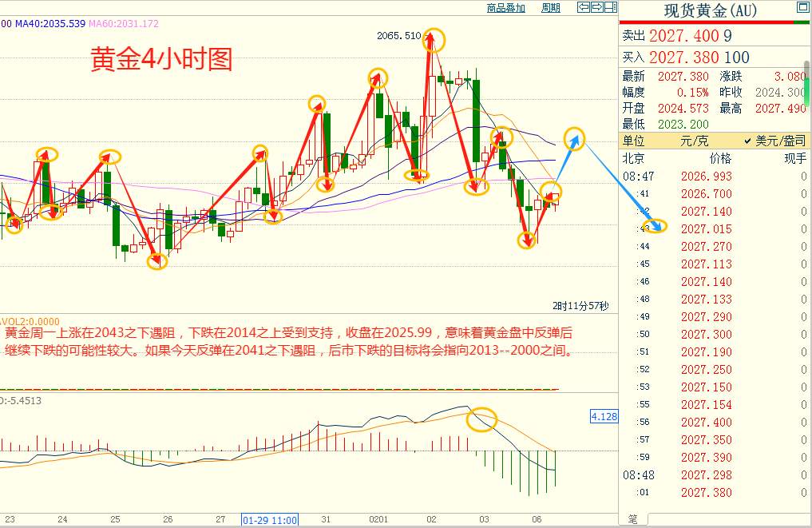Select the tick row priced 2026.993
Viewport: 812px width, 528px height.
point(715,177)
